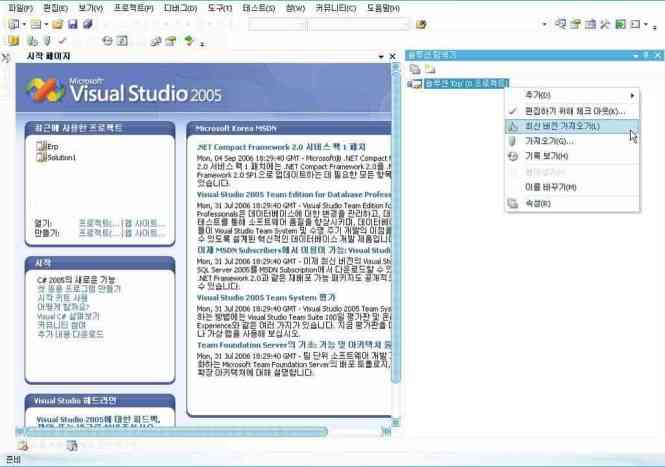
Task: Open the 파일(F) menu
Action: pyautogui.click(x=20, y=8)
